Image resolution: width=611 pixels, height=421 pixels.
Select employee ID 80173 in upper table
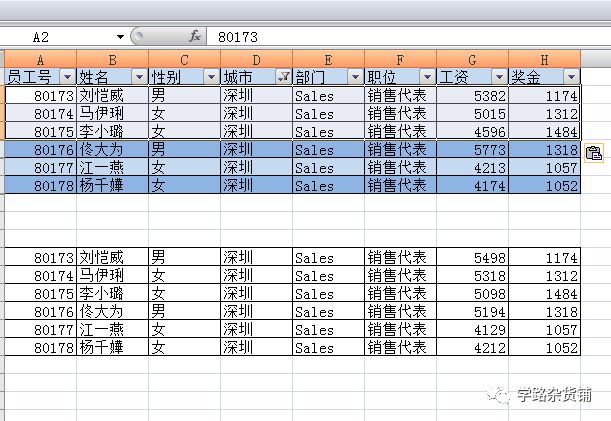click(x=41, y=95)
